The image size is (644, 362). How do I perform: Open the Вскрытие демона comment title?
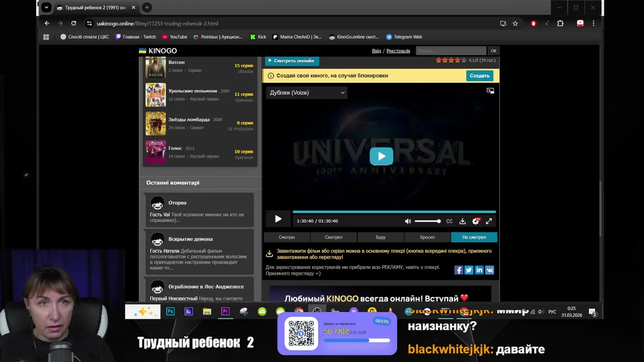point(191,239)
